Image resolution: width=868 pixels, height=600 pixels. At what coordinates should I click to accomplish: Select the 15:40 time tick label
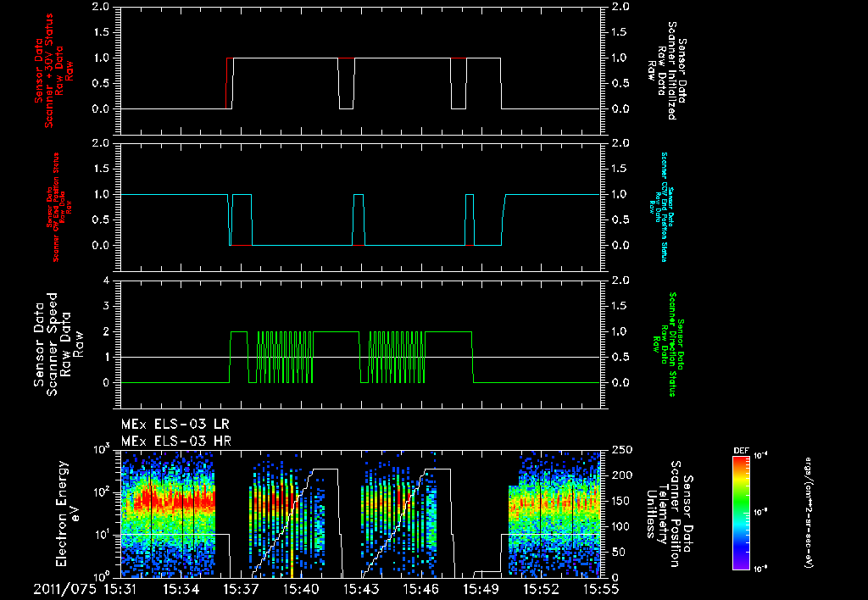click(301, 590)
